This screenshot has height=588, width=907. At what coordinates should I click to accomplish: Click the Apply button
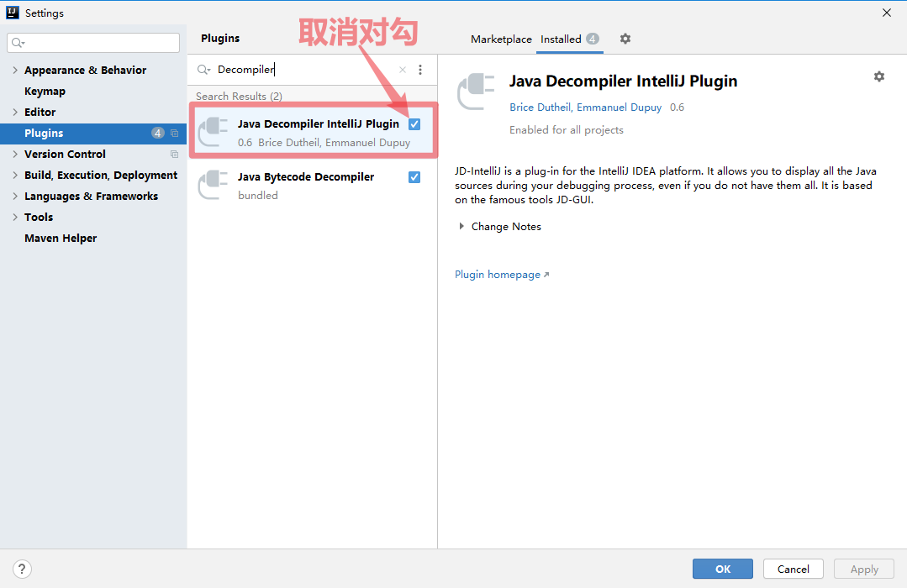click(x=863, y=569)
